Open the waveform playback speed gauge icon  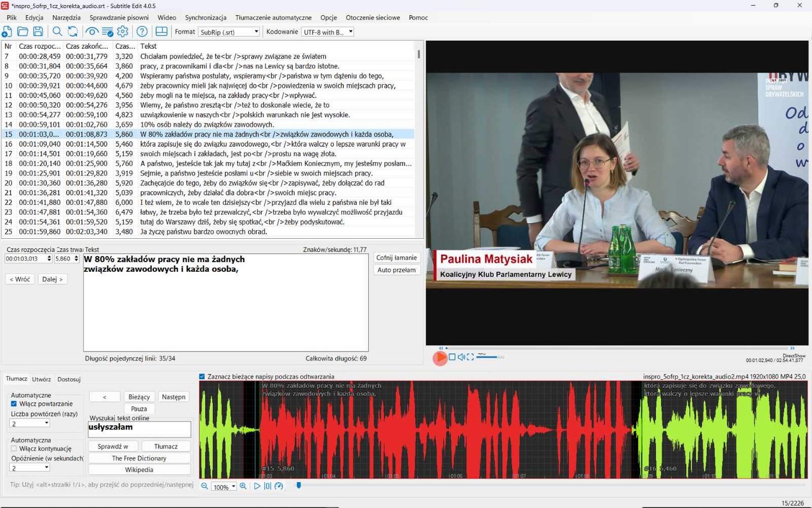click(279, 486)
